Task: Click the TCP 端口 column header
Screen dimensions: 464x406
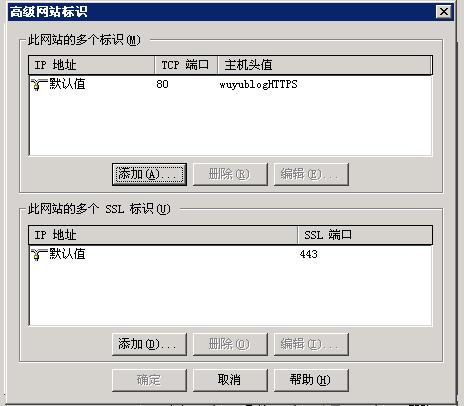Action: click(186, 65)
